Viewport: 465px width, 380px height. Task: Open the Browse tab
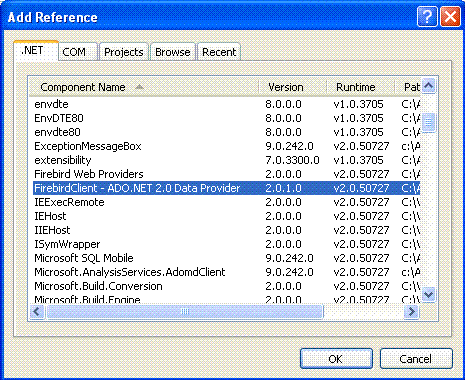point(173,52)
